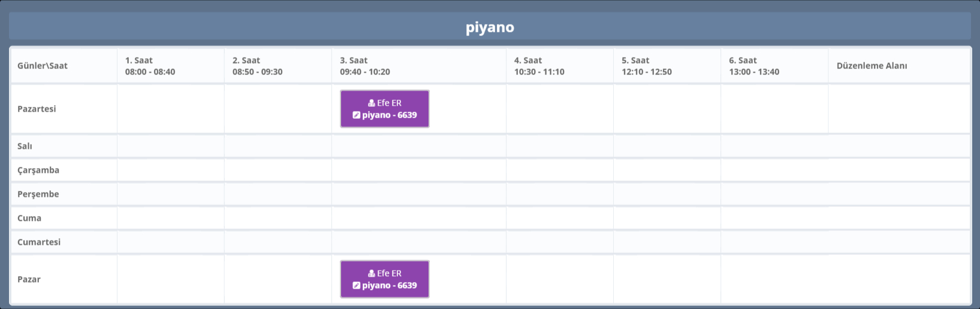Click the "piyano" title bar

pyautogui.click(x=490, y=27)
